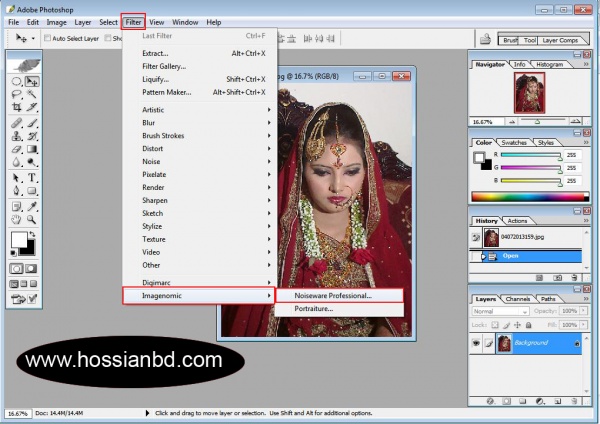Select the Elliptical Marquee tool
This screenshot has height=424, width=600.
(16, 81)
